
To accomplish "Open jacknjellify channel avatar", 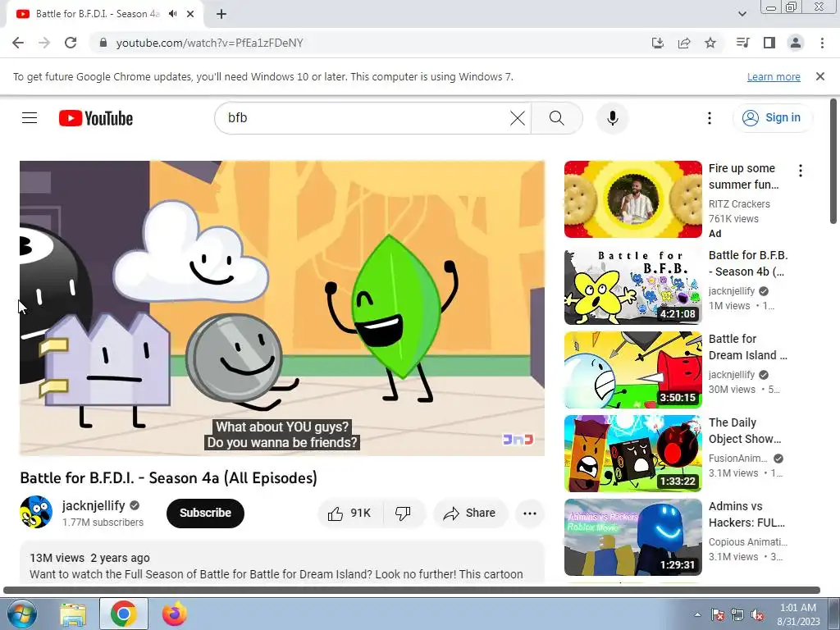I will (x=36, y=512).
